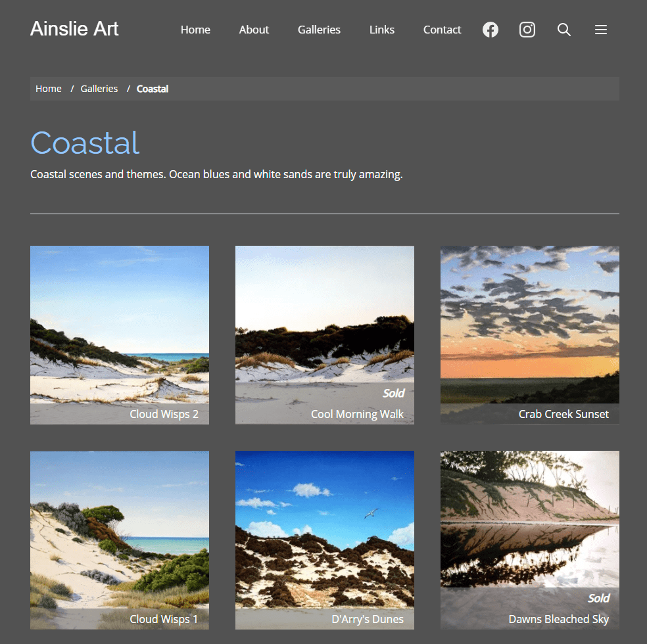Click the Sold label on Cool Morning Walk
The width and height of the screenshot is (647, 644).
pos(393,392)
